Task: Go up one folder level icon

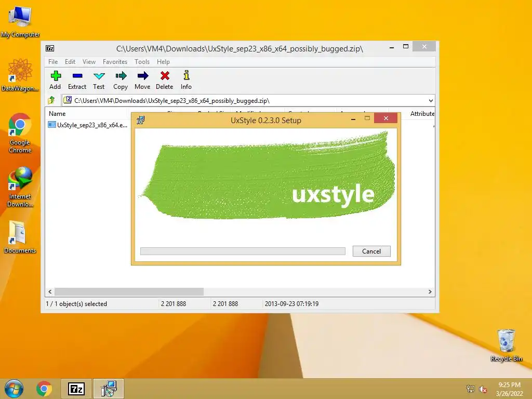Action: click(51, 100)
